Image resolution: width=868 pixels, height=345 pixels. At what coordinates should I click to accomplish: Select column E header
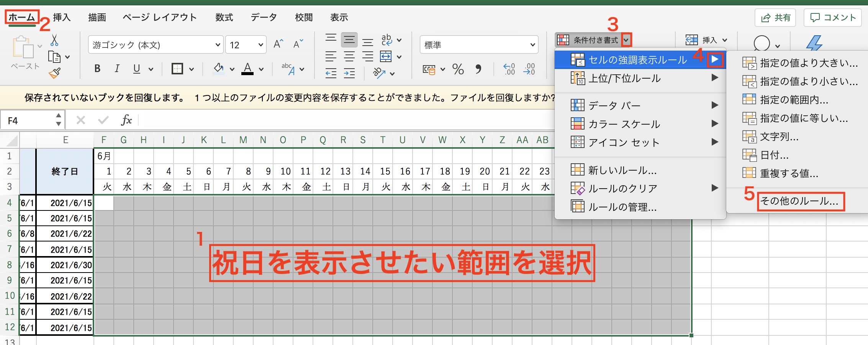66,140
